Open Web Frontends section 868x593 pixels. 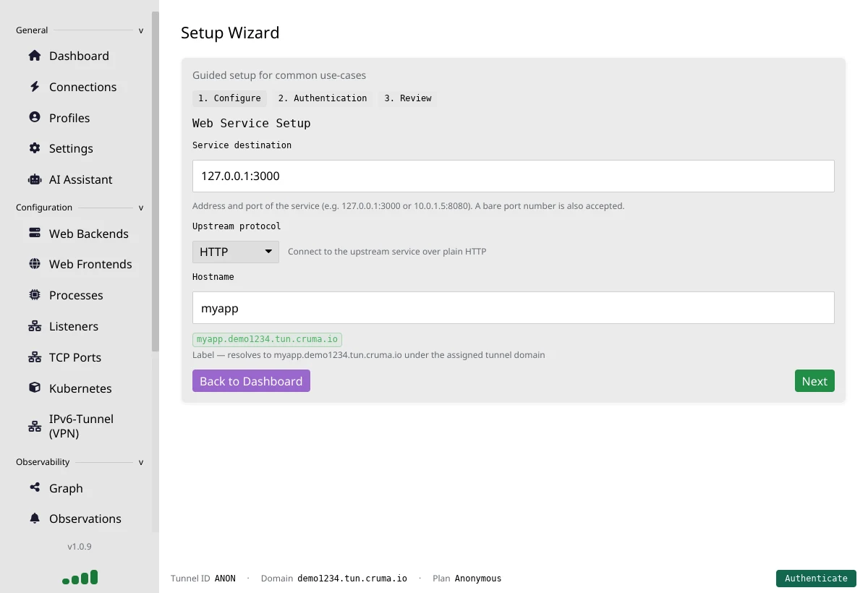tap(90, 264)
